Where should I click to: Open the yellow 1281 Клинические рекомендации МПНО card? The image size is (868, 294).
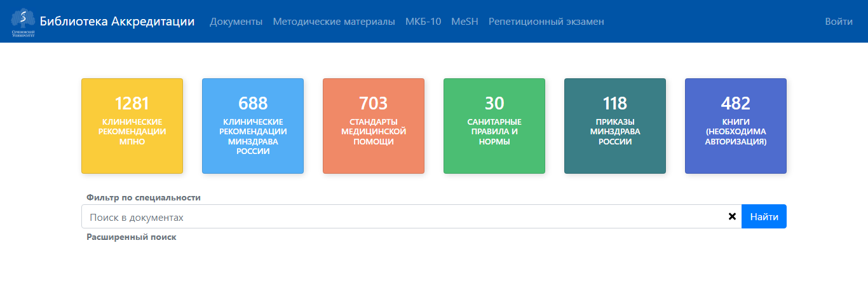click(x=132, y=126)
